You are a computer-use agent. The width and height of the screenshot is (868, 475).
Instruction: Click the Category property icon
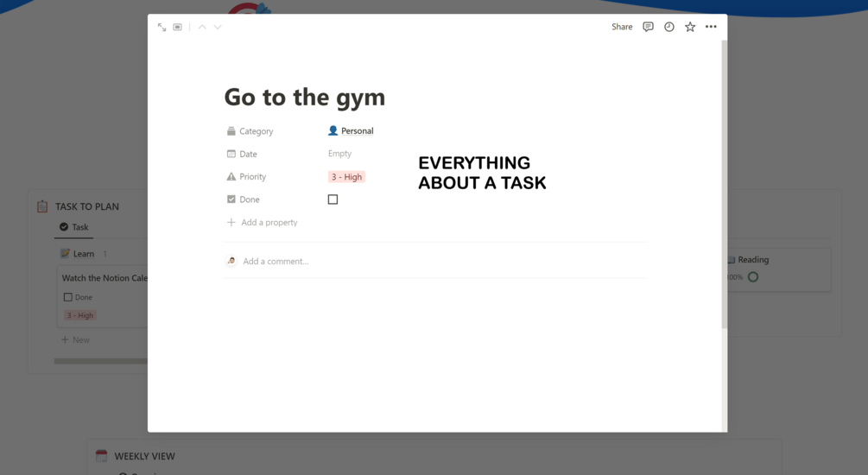(x=231, y=131)
